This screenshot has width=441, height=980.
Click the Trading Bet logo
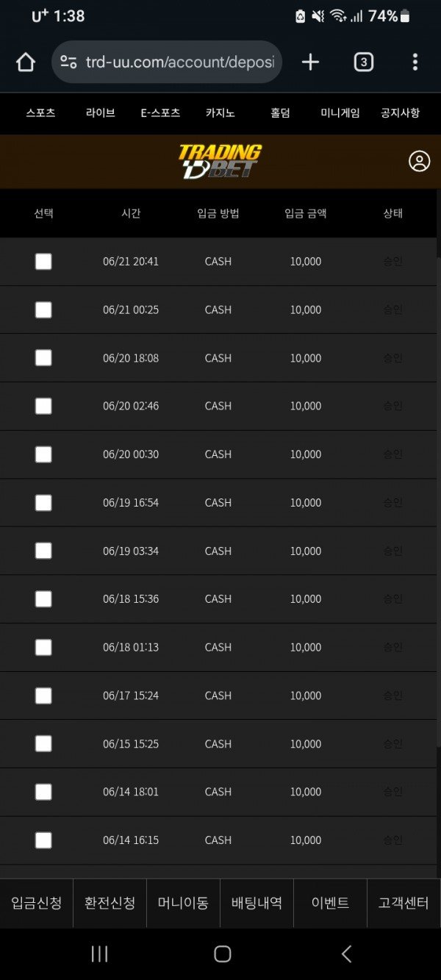click(x=220, y=162)
